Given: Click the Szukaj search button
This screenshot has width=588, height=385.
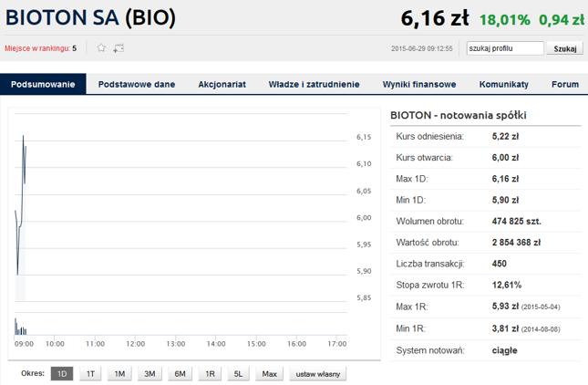Looking at the screenshot, I should [565, 48].
